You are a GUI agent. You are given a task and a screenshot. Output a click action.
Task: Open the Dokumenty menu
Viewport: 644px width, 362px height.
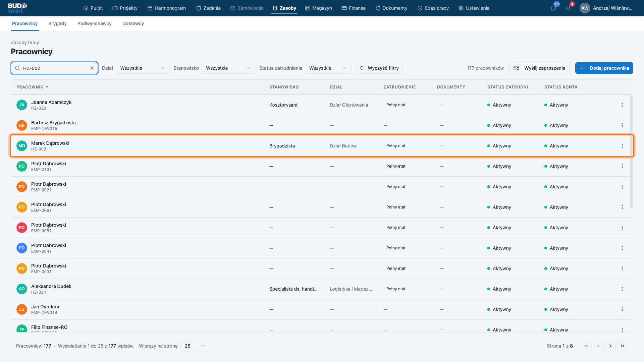point(391,8)
